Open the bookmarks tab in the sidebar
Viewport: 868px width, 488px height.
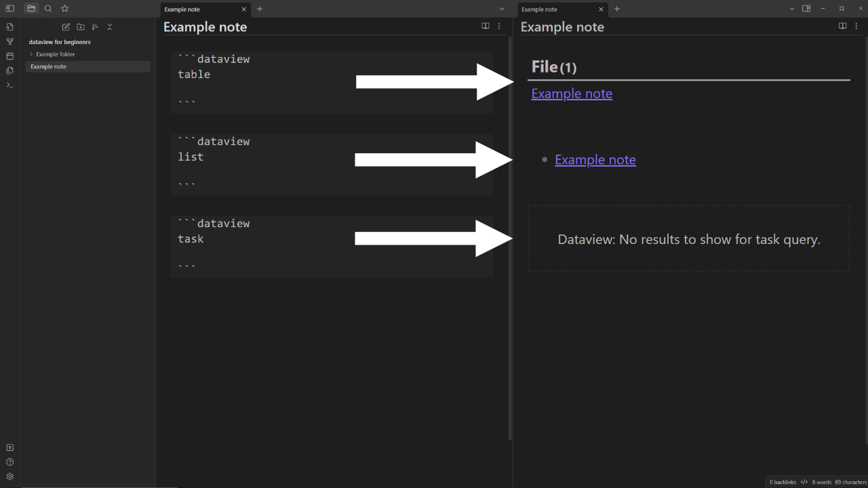pos(65,9)
